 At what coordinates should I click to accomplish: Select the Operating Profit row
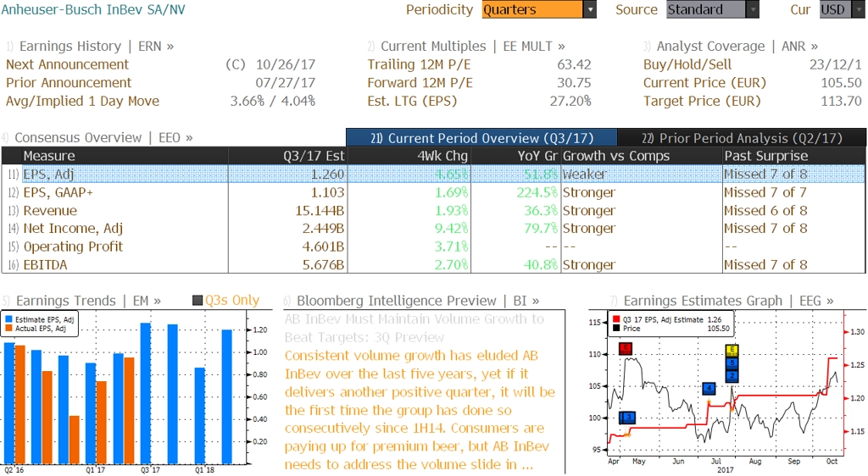[433, 246]
